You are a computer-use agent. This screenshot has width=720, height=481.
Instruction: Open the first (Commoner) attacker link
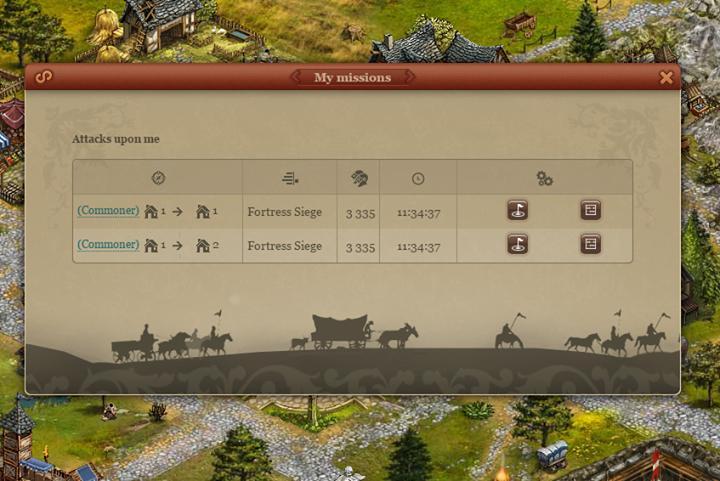(108, 211)
